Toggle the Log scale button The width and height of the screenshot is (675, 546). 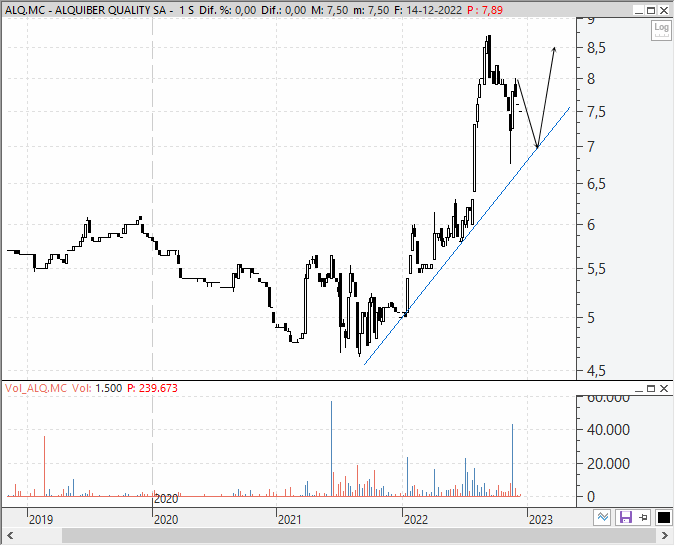tap(661, 30)
